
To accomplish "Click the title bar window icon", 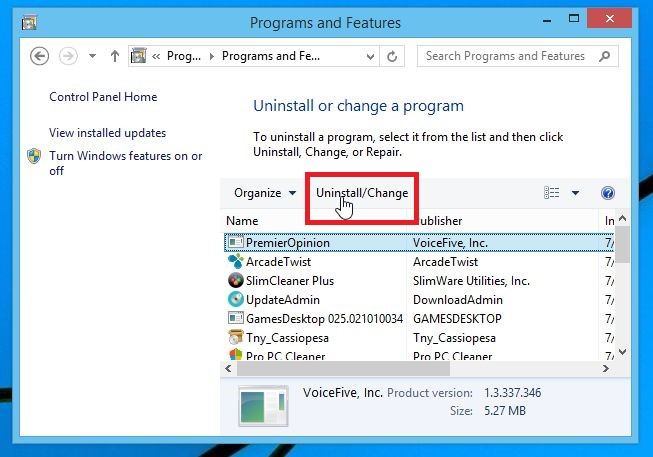I will pyautogui.click(x=29, y=22).
